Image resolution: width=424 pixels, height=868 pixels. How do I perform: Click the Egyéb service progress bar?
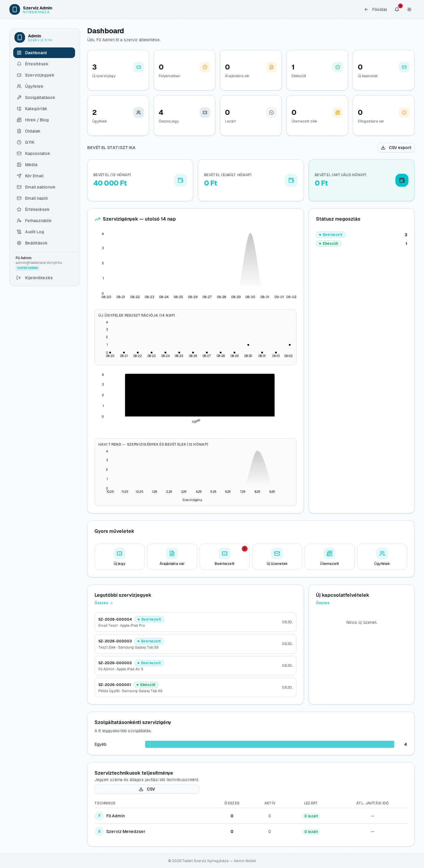click(x=269, y=744)
